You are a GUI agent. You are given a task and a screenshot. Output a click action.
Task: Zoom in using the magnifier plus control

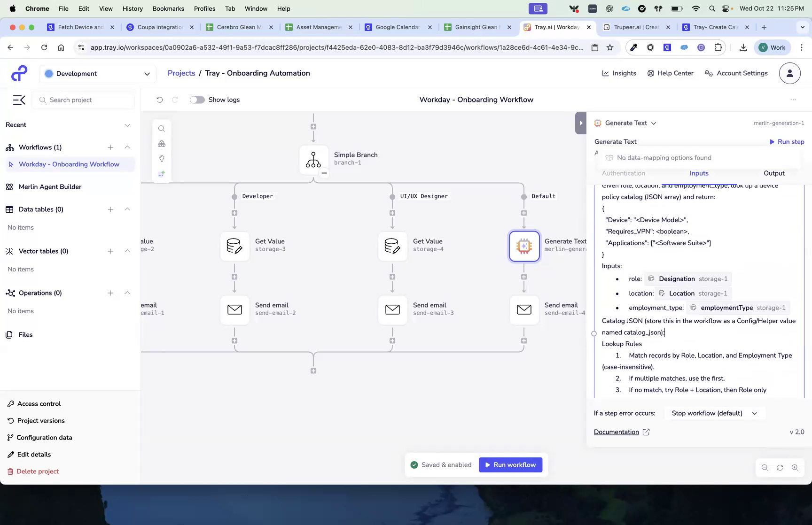(795, 467)
